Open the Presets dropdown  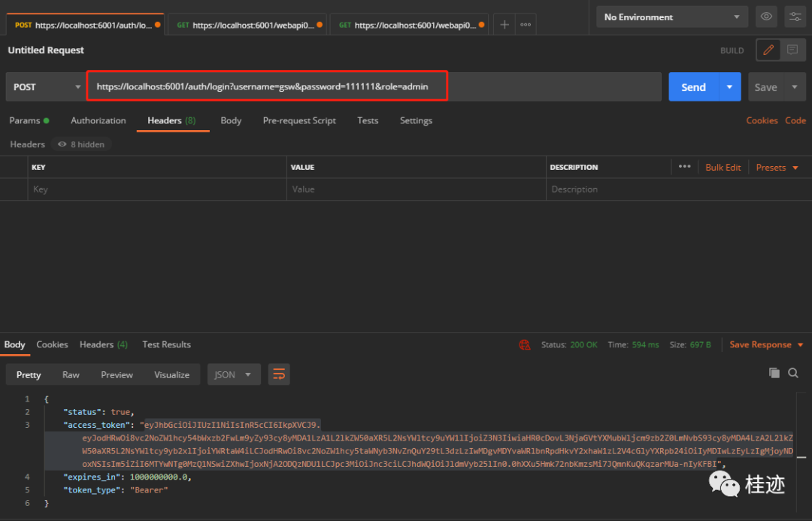[777, 168]
